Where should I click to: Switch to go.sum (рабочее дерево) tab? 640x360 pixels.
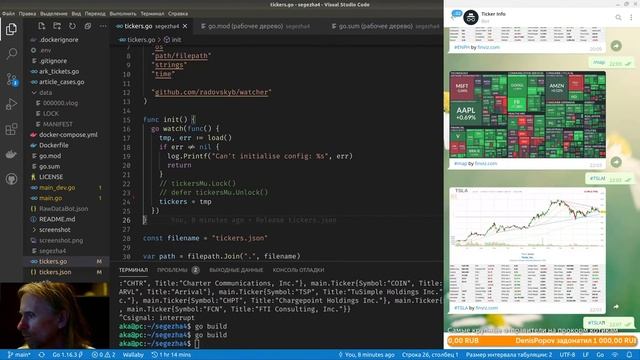tap(385, 26)
